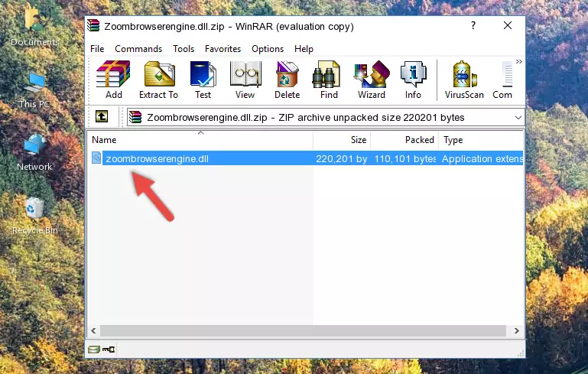588x374 pixels.
Task: Open the Find binoculars tool
Action: point(329,80)
